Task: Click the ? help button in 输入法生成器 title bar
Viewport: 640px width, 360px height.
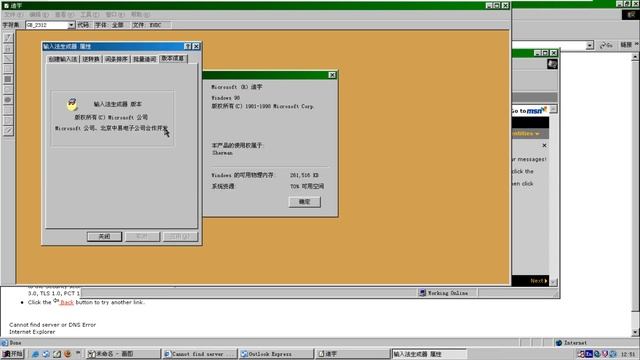Action: pyautogui.click(x=188, y=46)
